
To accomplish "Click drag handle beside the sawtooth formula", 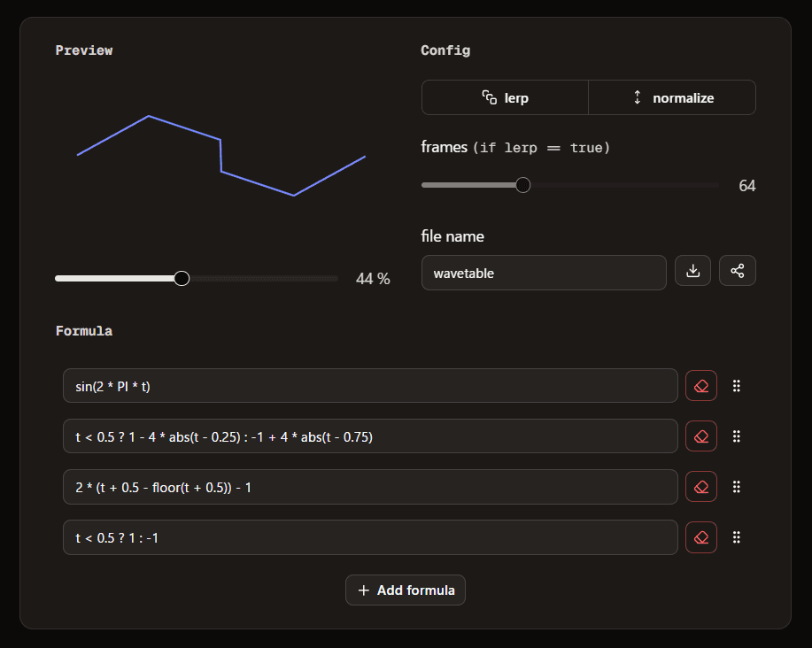I will tap(737, 487).
